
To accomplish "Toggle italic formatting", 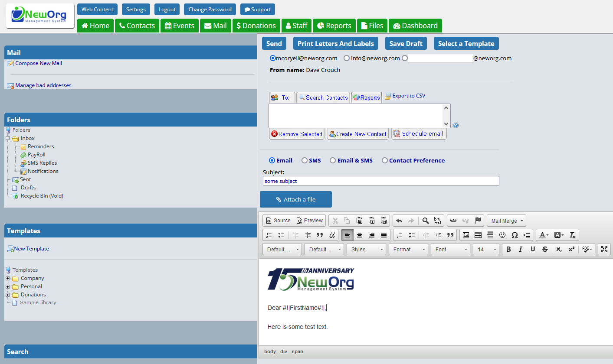I will coord(521,249).
